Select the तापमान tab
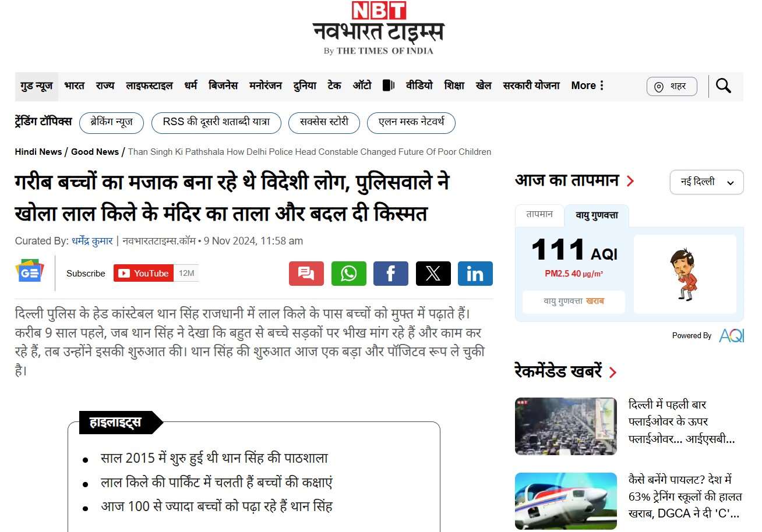Screen dimensions: 762x532 [539, 215]
